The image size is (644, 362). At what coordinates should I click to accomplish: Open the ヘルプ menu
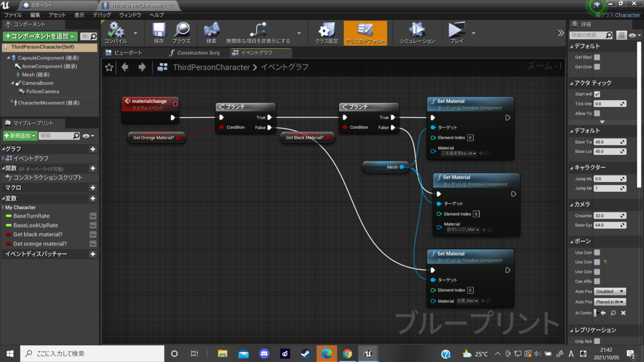(x=157, y=15)
